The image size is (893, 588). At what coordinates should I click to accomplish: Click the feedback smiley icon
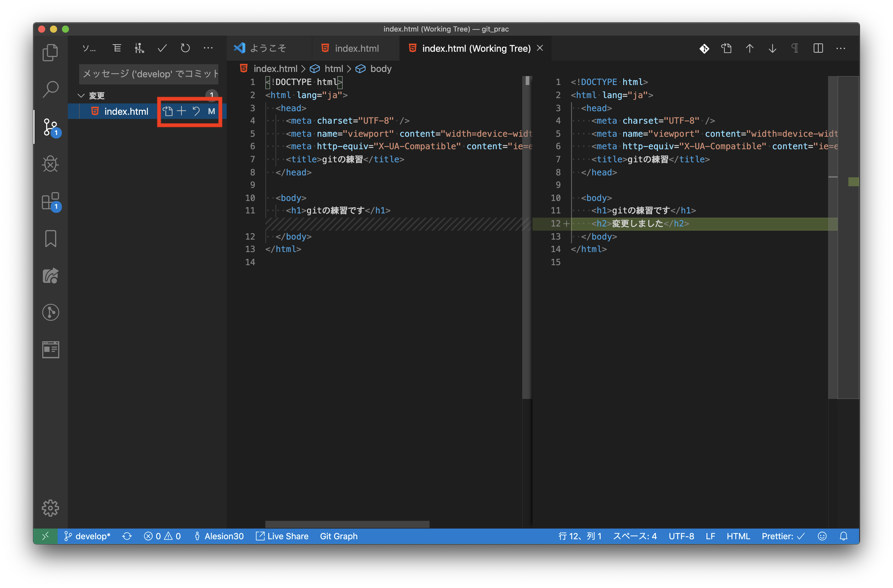(822, 536)
